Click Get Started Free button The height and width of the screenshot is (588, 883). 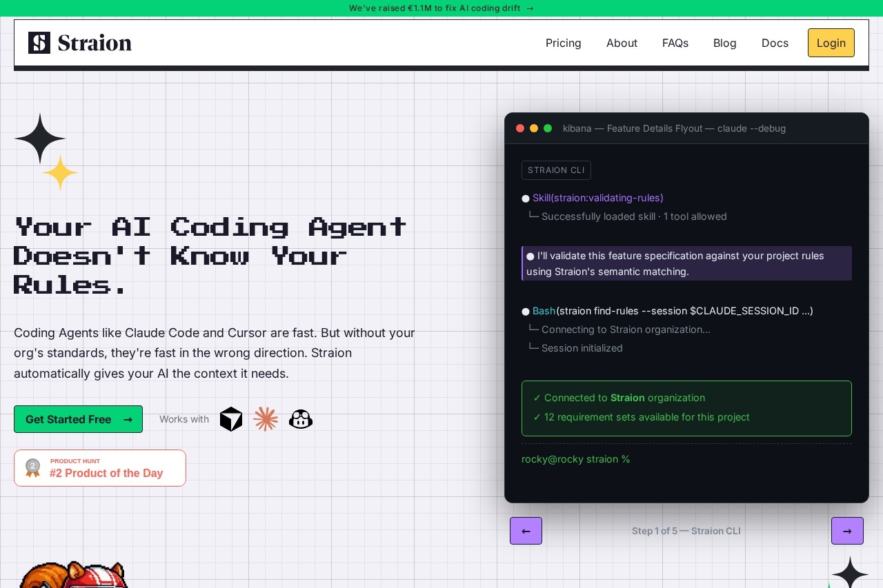click(x=78, y=419)
